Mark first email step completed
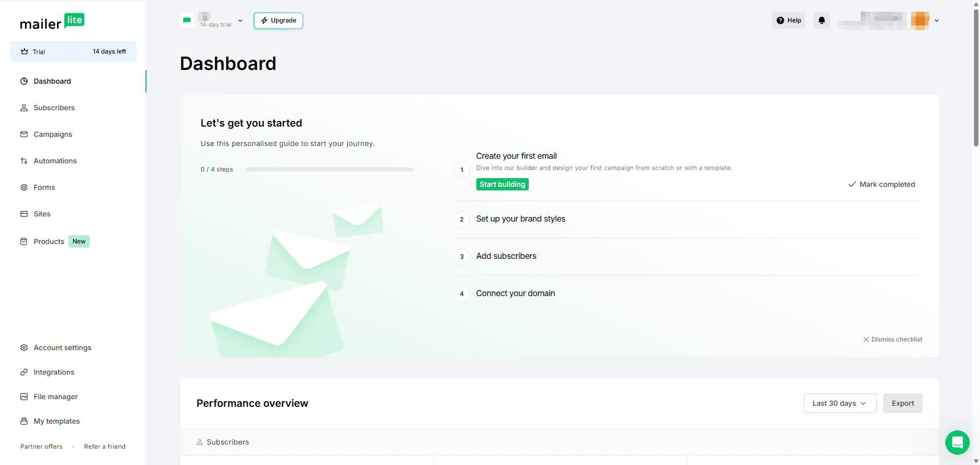This screenshot has height=465, width=980. point(881,184)
